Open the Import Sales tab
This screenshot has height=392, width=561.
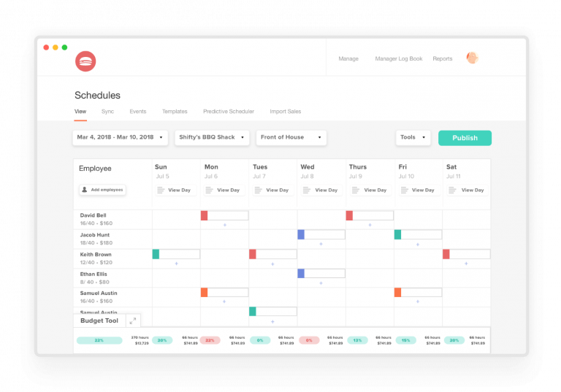[286, 112]
